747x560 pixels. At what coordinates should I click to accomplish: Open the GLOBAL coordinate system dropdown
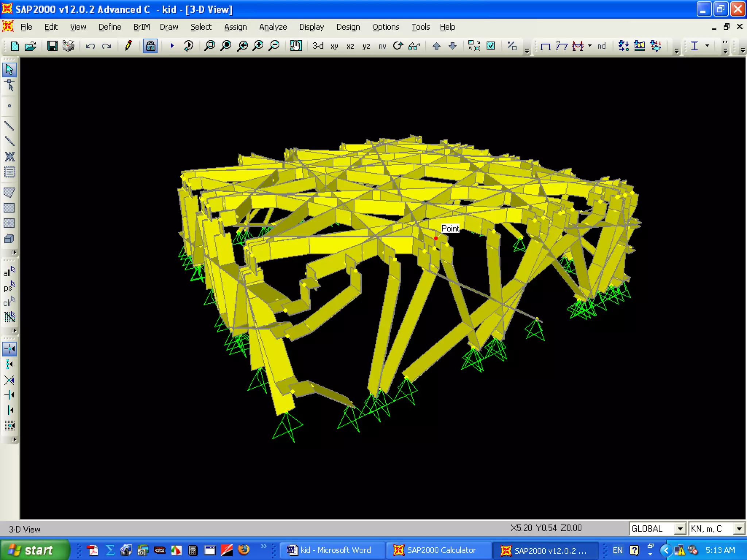680,529
